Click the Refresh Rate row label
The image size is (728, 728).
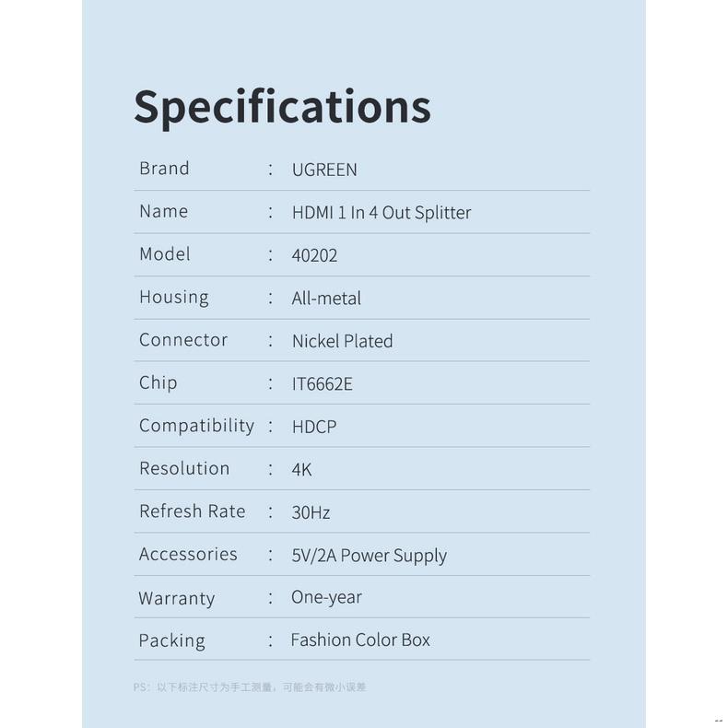[192, 511]
